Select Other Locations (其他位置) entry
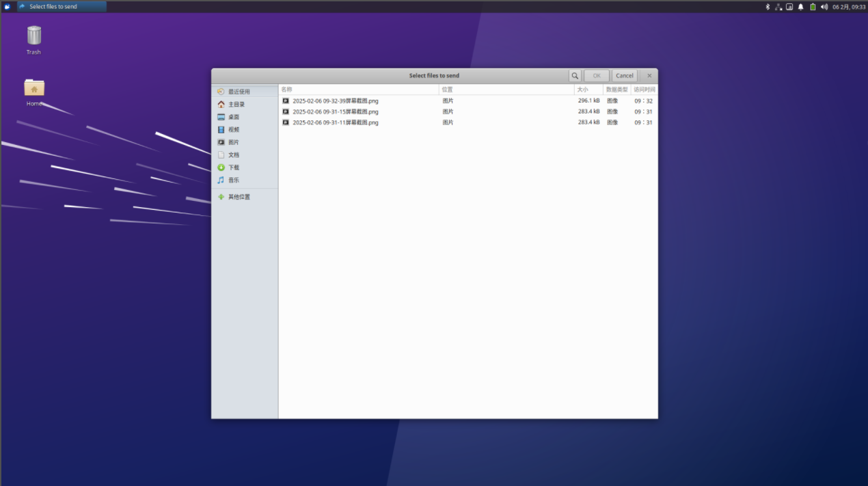The width and height of the screenshot is (868, 486). (245, 197)
